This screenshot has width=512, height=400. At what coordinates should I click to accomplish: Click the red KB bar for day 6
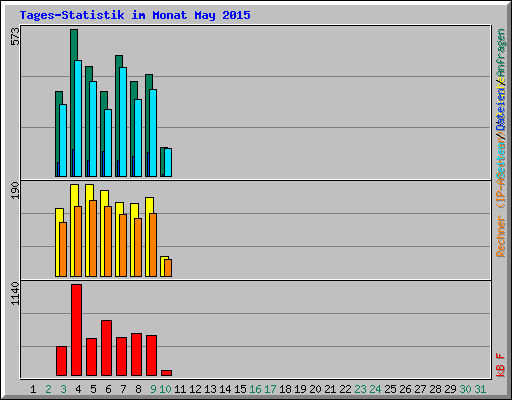106,348
